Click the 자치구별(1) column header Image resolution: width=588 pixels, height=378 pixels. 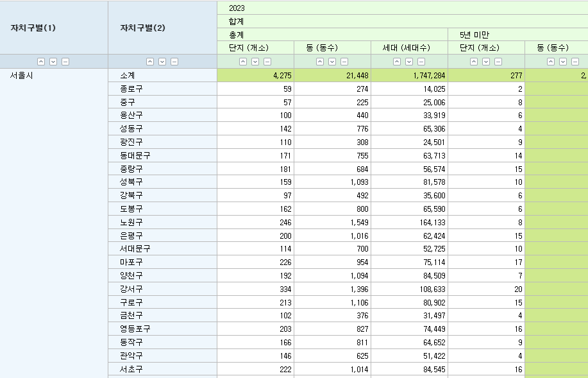pyautogui.click(x=54, y=28)
